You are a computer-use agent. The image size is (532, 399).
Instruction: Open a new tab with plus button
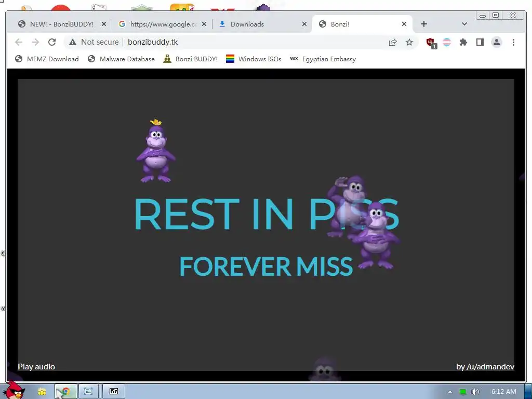pyautogui.click(x=424, y=24)
